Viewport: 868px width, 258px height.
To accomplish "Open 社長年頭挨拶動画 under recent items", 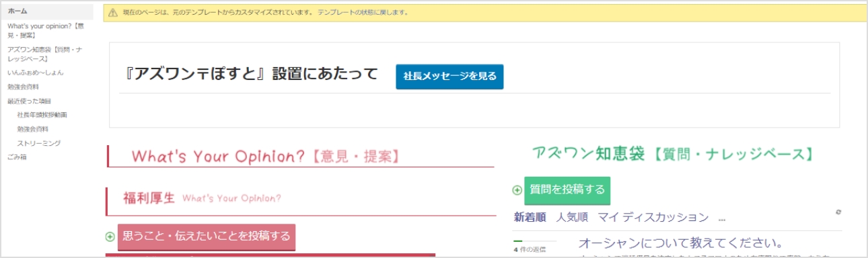I will point(42,115).
